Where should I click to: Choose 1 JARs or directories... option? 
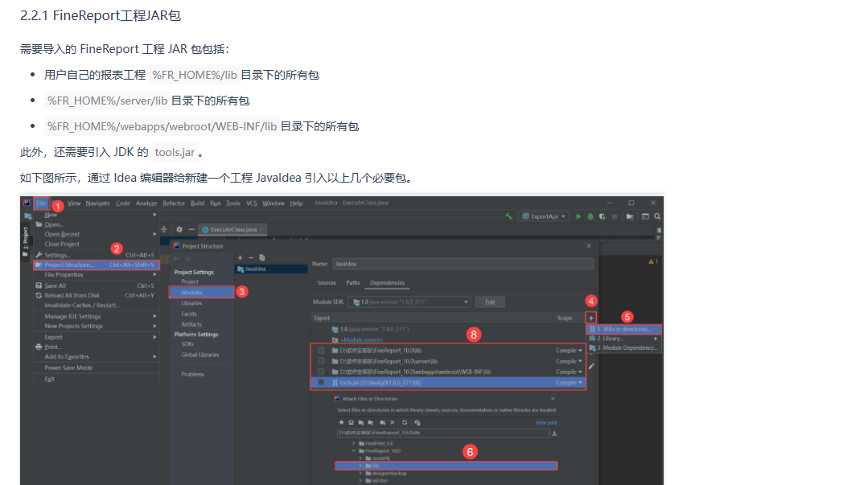[x=624, y=329]
